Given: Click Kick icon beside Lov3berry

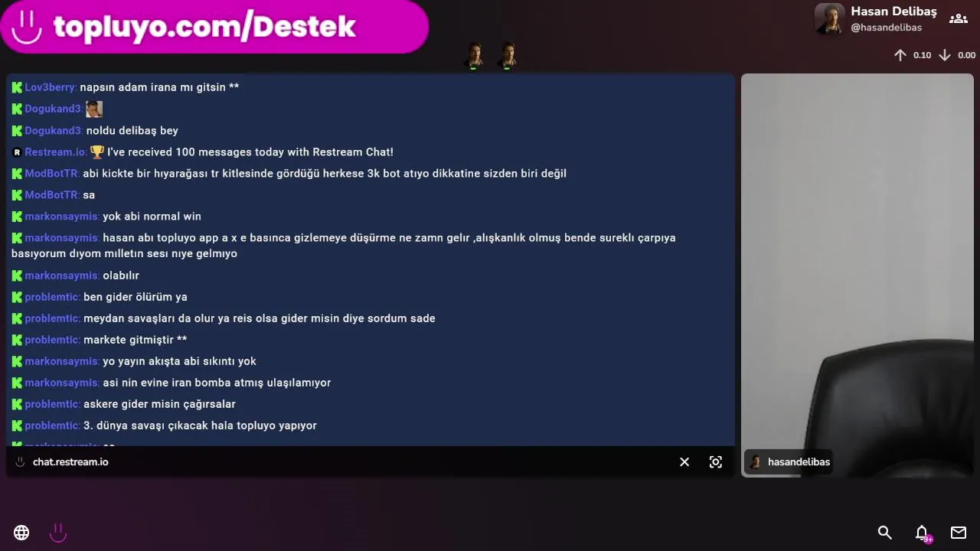Looking at the screenshot, I should 17,87.
